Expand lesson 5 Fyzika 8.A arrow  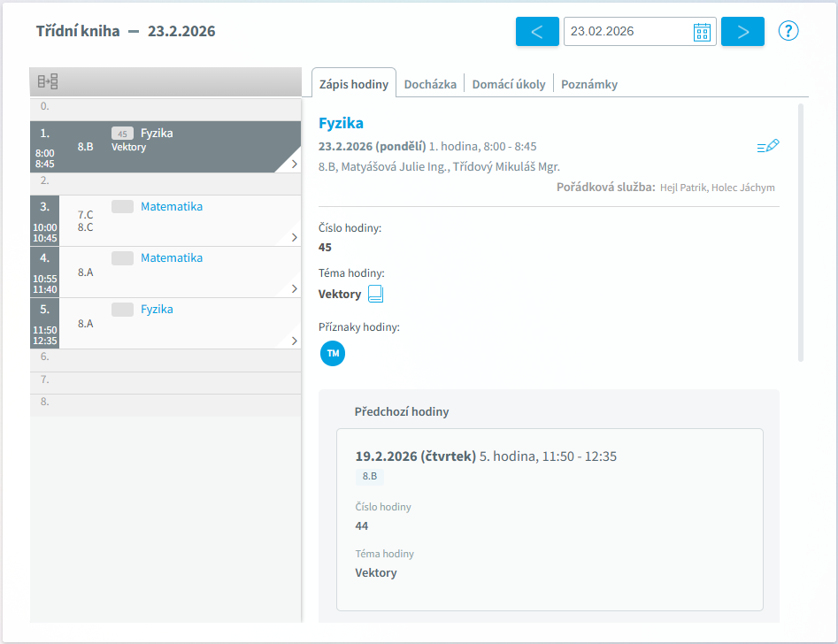point(294,340)
